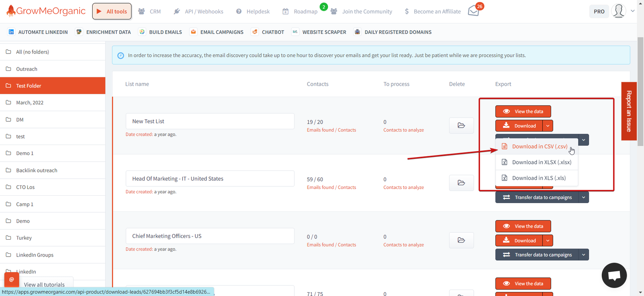Click Report an Issue side tab
This screenshot has height=296, width=644.
[629, 111]
